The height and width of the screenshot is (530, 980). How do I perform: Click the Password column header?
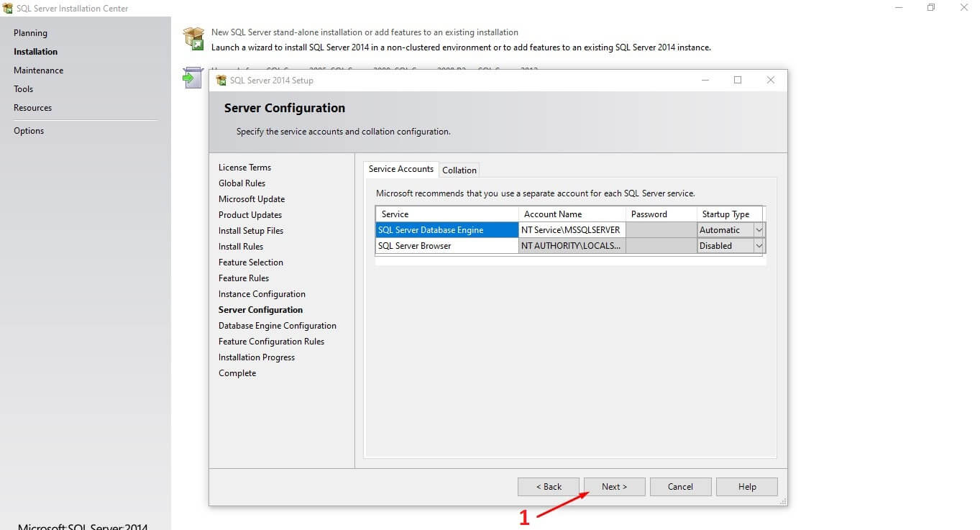coord(661,214)
